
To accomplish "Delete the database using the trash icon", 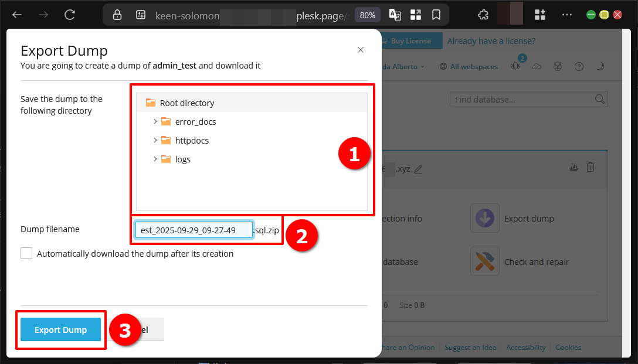I will point(591,167).
